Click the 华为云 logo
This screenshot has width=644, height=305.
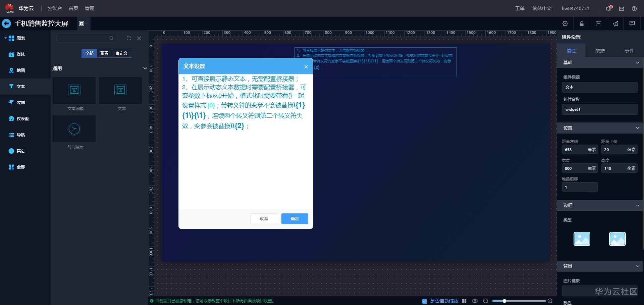pos(19,8)
